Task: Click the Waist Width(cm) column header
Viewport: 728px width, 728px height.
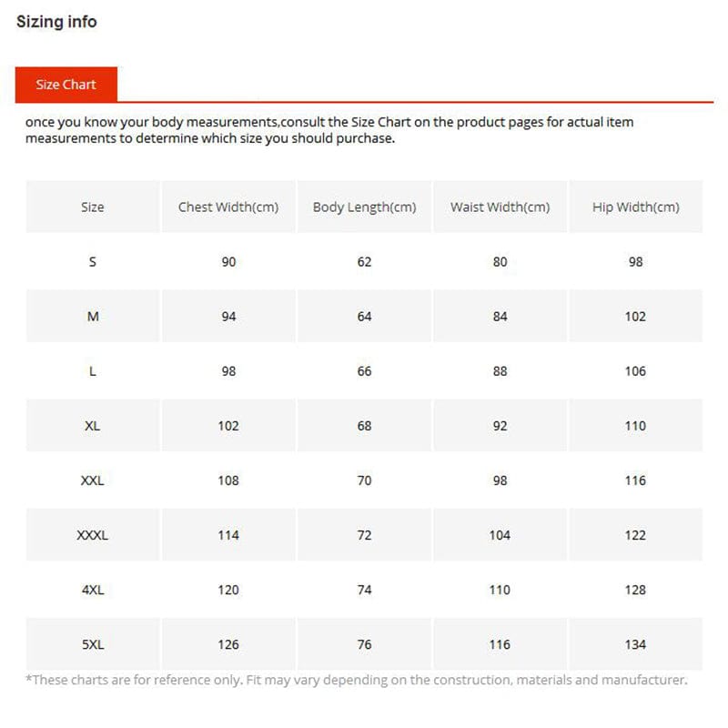Action: pos(500,207)
